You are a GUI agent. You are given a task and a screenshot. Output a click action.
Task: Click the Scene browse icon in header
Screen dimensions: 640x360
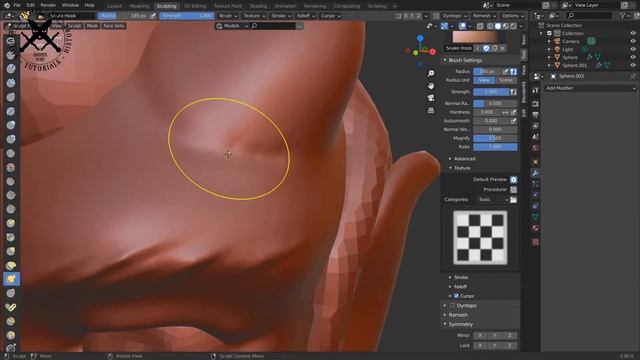point(488,5)
